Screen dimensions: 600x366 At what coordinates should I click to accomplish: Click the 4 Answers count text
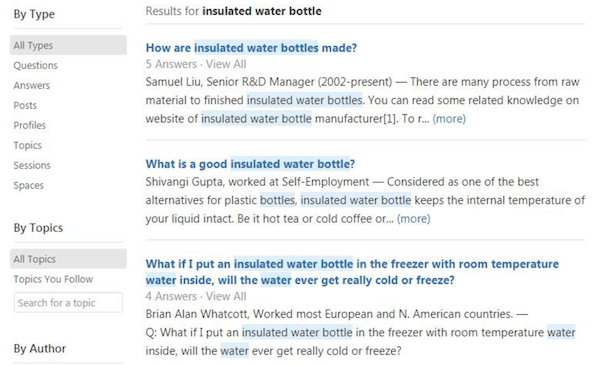click(171, 296)
